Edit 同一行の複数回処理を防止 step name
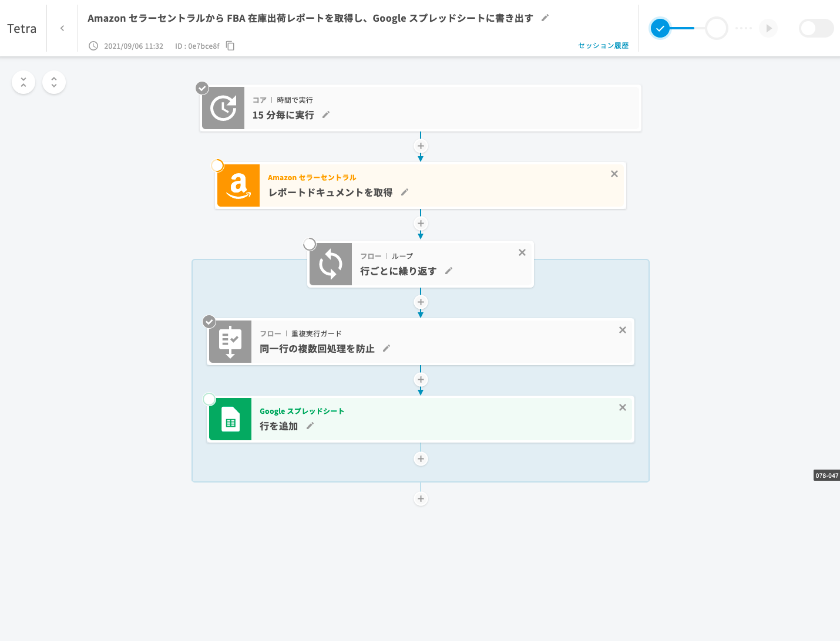 (387, 349)
